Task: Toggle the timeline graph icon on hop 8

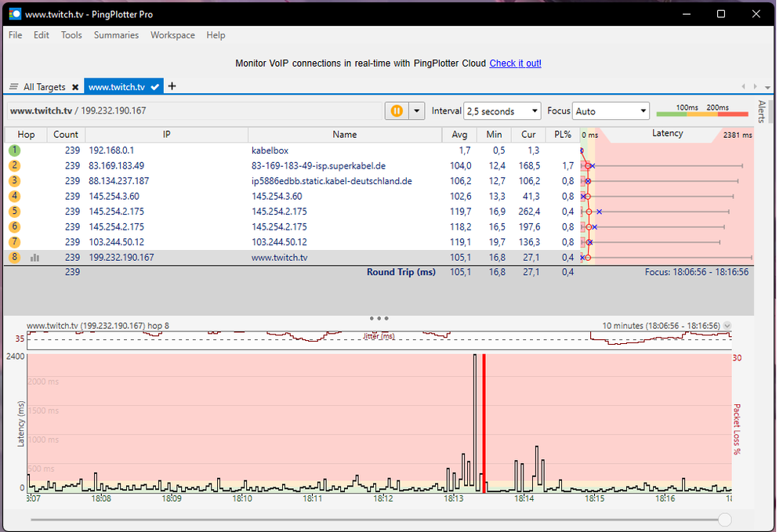Action: (34, 257)
